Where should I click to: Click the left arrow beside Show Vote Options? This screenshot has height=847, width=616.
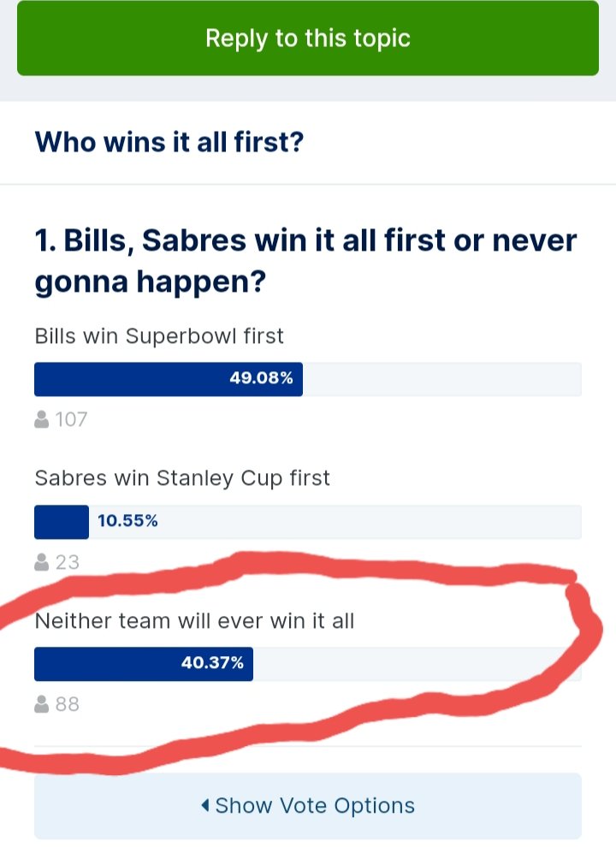point(205,805)
